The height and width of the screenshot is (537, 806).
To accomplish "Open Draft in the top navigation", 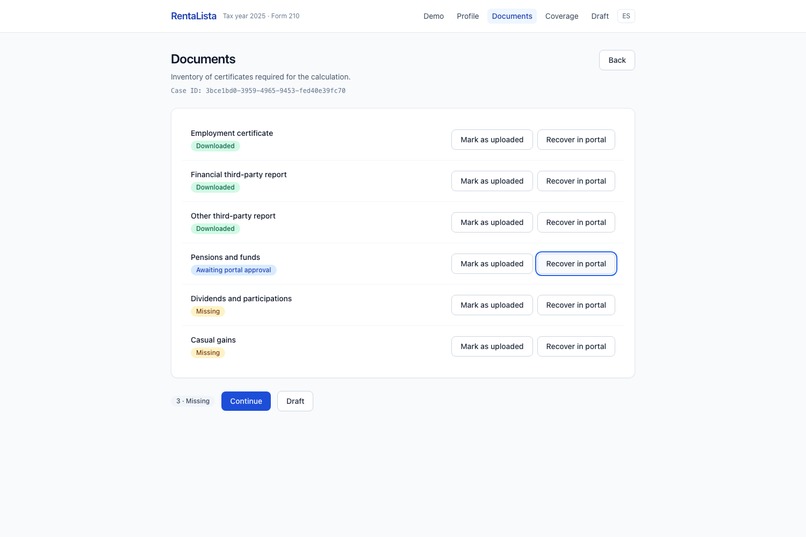I will tap(599, 16).
